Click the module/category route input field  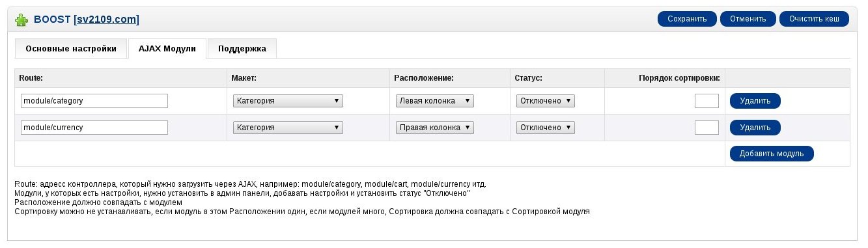pyautogui.click(x=94, y=101)
